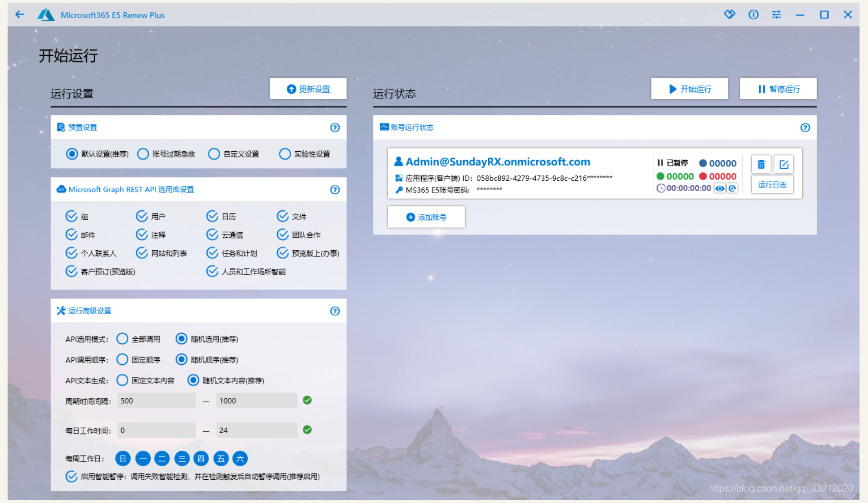Click the cloud API icon of Graph panel
Viewport: 868px width, 503px height.
tap(61, 189)
